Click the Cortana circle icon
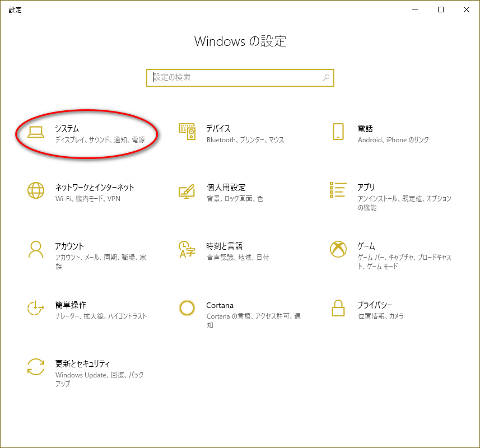This screenshot has height=448, width=480. [187, 308]
